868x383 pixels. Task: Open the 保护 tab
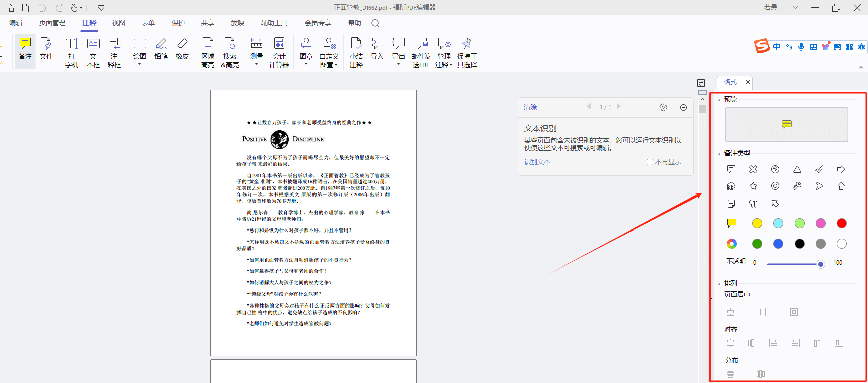pyautogui.click(x=178, y=23)
